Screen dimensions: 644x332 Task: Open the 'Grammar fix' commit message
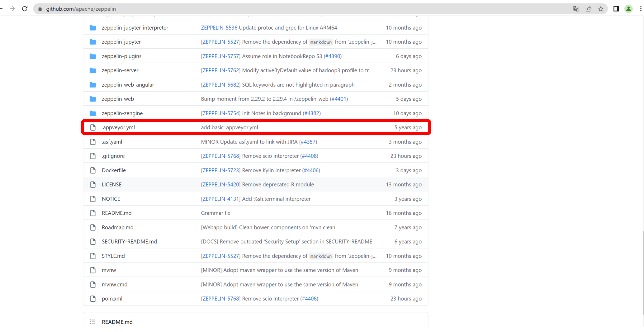point(215,213)
